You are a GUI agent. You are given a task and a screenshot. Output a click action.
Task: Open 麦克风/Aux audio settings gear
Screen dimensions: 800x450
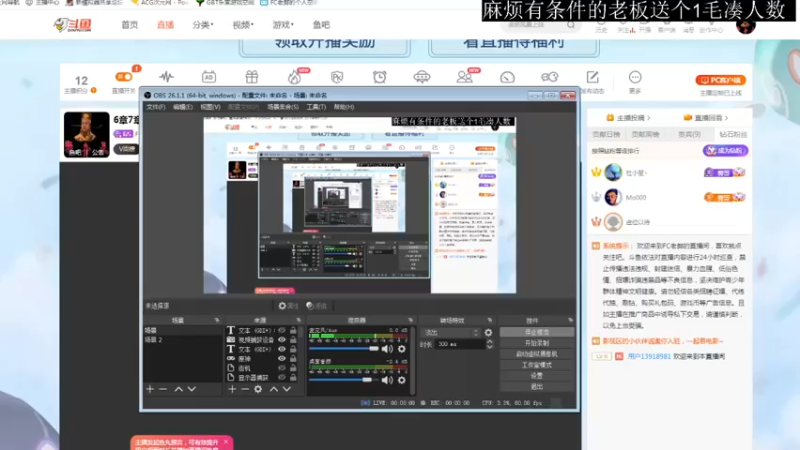click(x=402, y=349)
